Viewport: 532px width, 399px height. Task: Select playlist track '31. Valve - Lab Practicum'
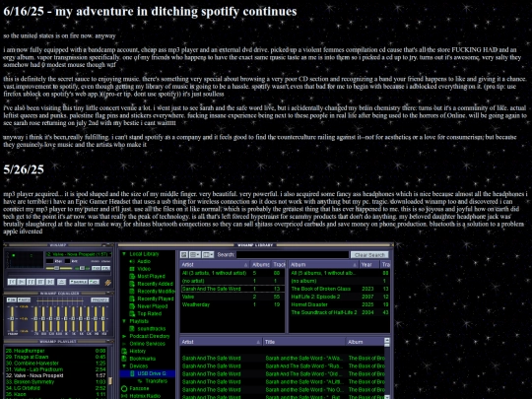pos(55,369)
